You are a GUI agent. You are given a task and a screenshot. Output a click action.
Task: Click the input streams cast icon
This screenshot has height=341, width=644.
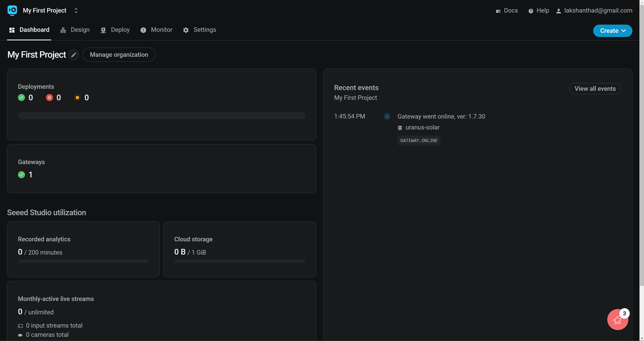20,326
